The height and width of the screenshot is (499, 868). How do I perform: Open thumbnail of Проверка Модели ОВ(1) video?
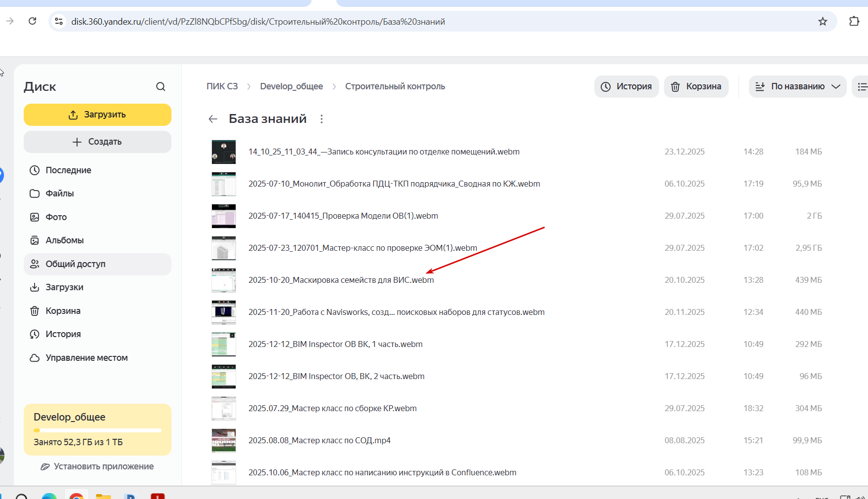tap(224, 216)
